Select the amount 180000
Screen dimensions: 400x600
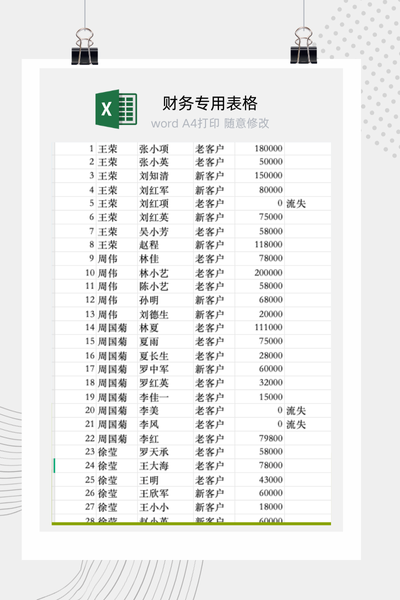click(x=268, y=148)
